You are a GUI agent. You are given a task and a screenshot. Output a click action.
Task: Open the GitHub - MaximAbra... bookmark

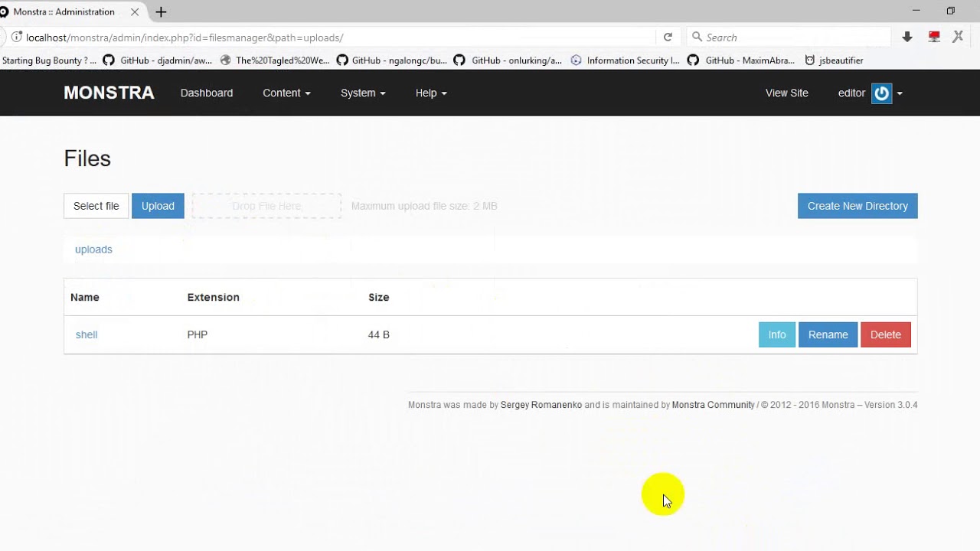point(741,60)
